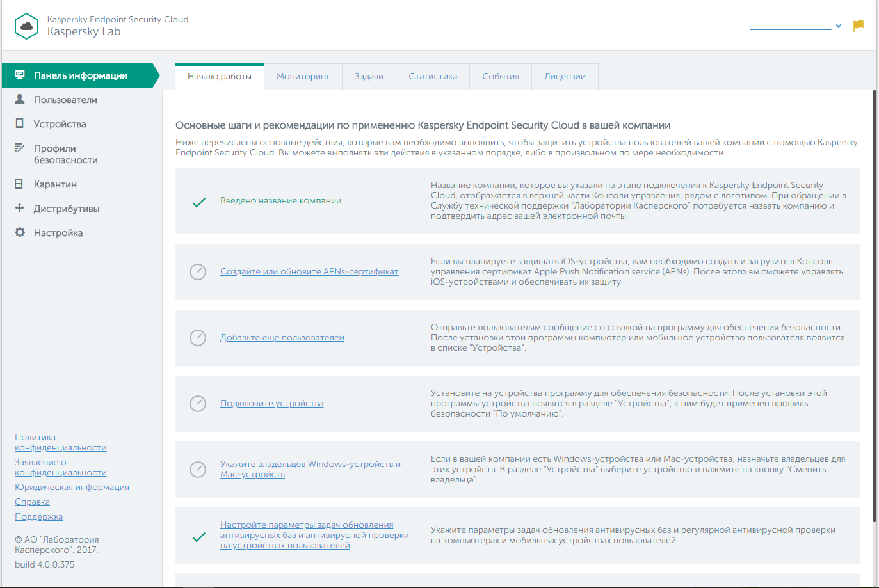
Task: Open Подключите устройства link
Action: pyautogui.click(x=272, y=404)
